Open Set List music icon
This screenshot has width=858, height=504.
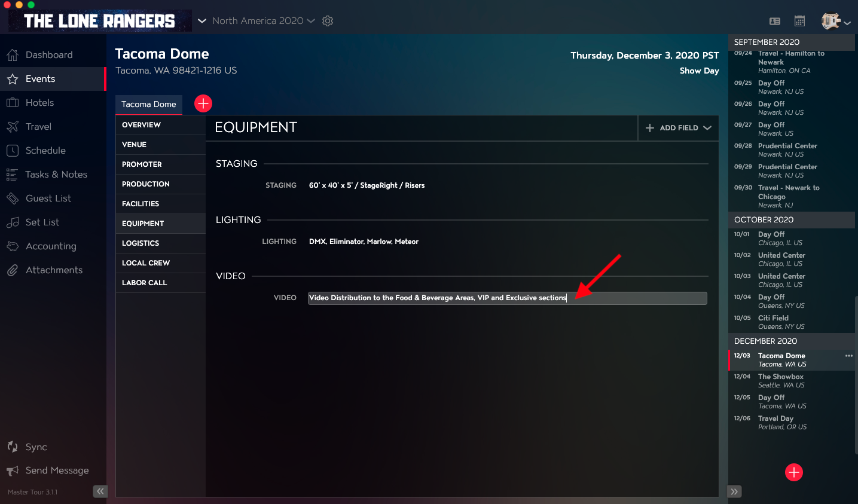pyautogui.click(x=13, y=222)
